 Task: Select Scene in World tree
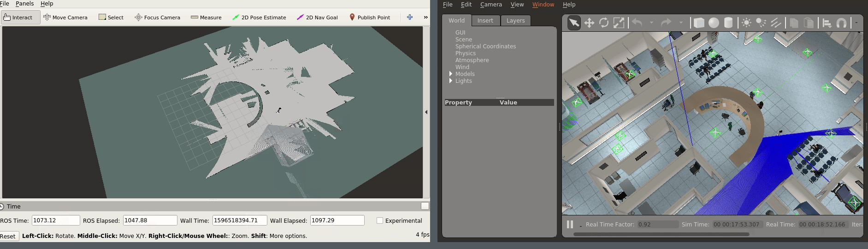(x=464, y=40)
